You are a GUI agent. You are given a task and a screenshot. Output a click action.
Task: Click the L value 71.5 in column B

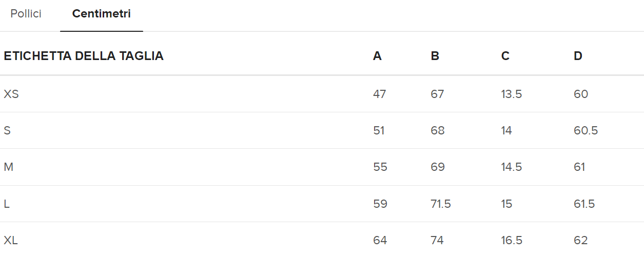441,204
